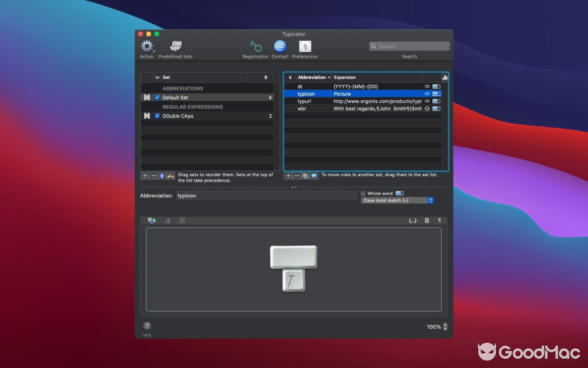Screen dimensions: 588x368
Task: Uncheck the Default Set checkbox
Action: click(157, 98)
